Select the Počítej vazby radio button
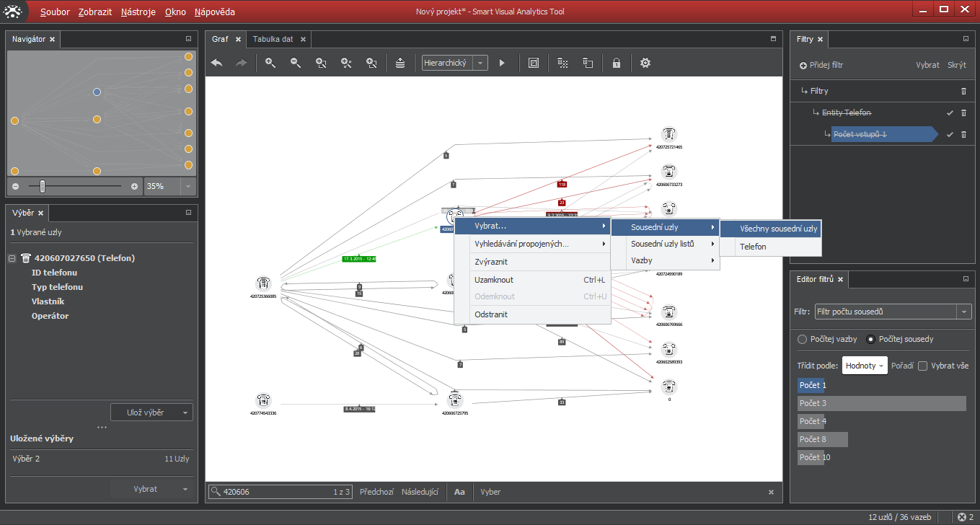This screenshot has width=980, height=525. [802, 339]
